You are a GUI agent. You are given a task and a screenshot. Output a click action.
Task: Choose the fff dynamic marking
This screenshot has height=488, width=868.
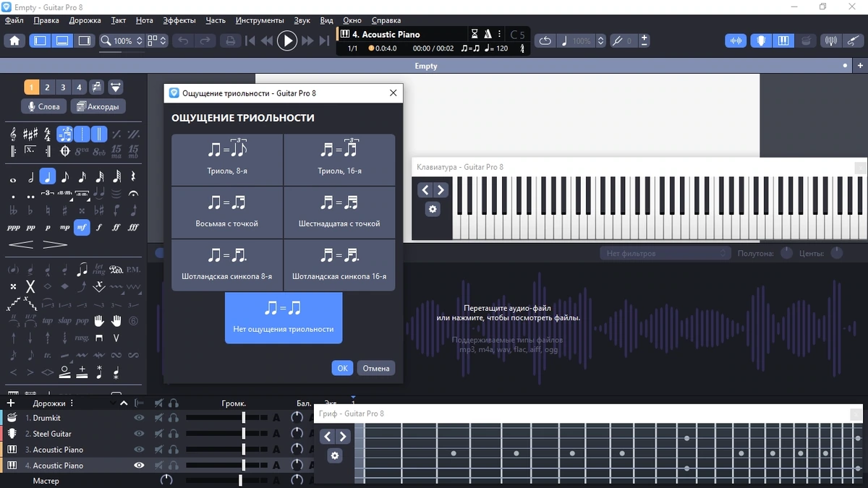(x=133, y=227)
